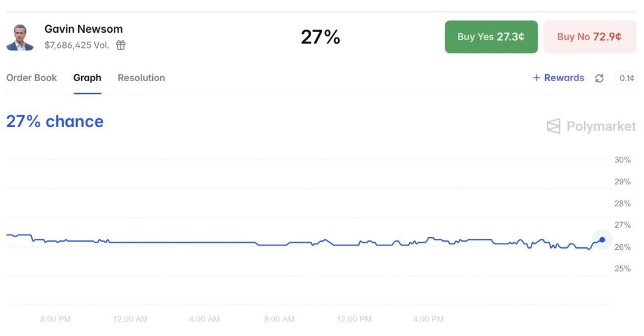The image size is (644, 336).
Task: Click the plus icon before Rewards
Action: [x=536, y=77]
